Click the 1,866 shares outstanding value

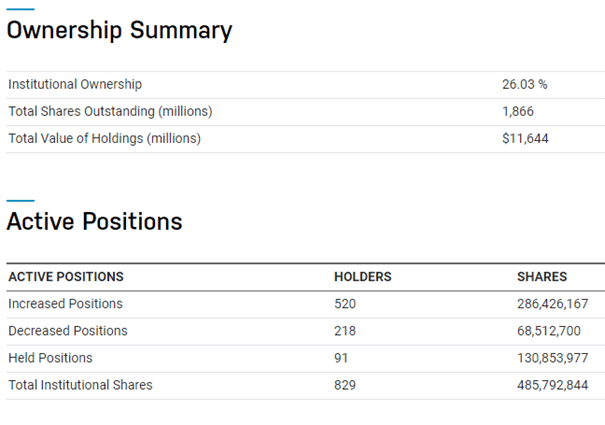(x=518, y=112)
